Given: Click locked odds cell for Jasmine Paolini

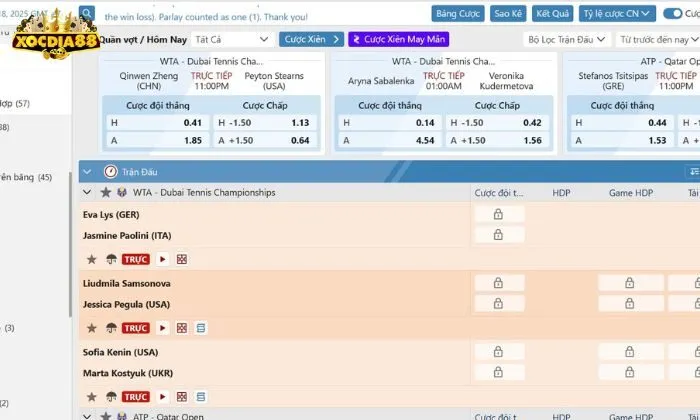Looking at the screenshot, I should [497, 235].
